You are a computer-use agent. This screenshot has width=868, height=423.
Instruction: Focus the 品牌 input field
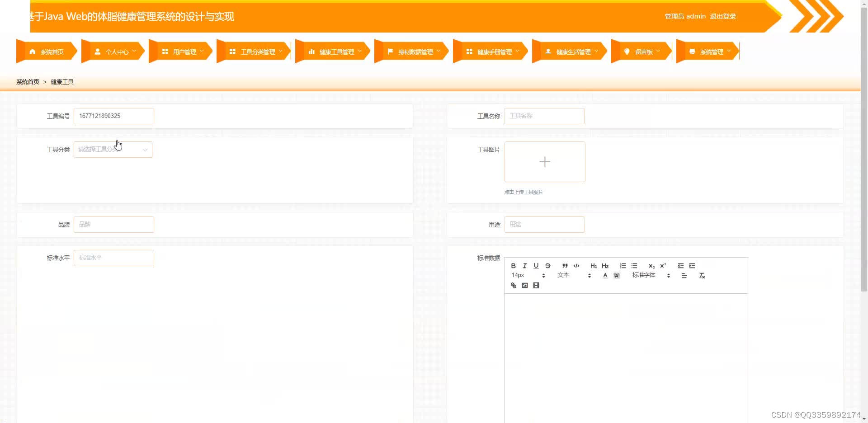pos(114,225)
